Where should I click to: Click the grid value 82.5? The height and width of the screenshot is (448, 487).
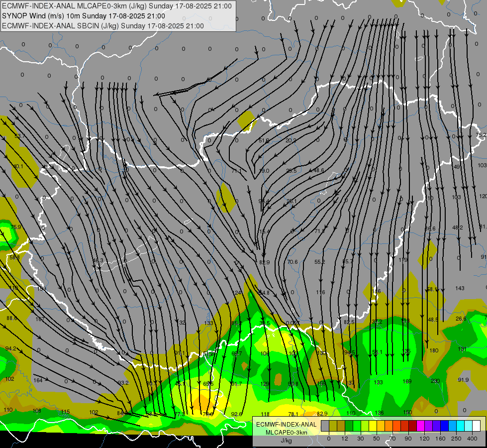pyautogui.click(x=349, y=322)
